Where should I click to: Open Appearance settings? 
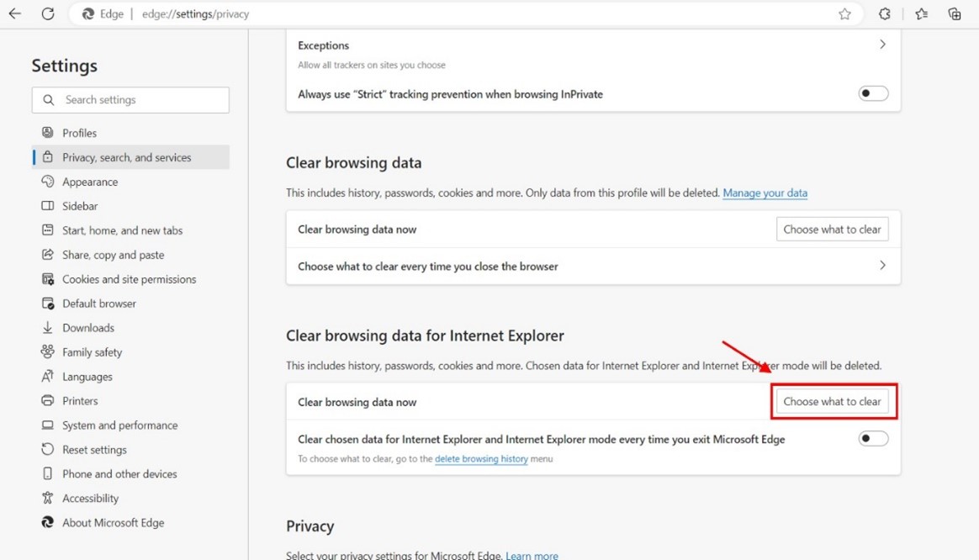coord(90,182)
